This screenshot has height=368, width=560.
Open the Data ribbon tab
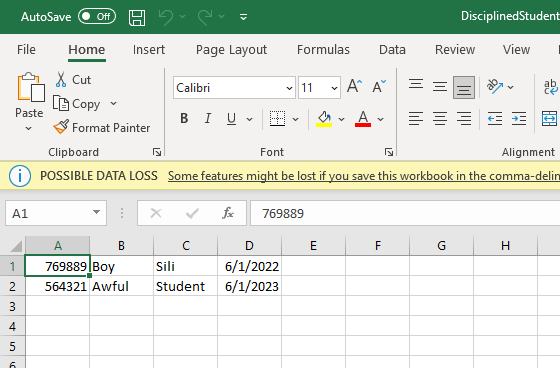click(392, 49)
